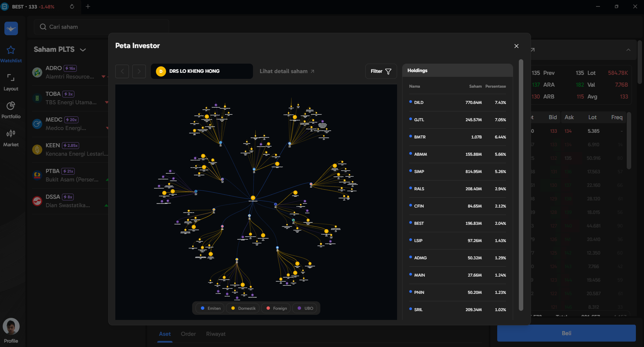Image resolution: width=644 pixels, height=347 pixels.
Task: Open the Layout sidebar section
Action: click(11, 82)
